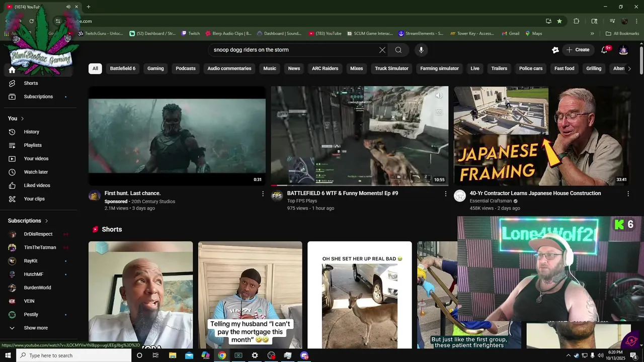Open Settings gear in taskbar
The image size is (644, 362).
click(x=255, y=355)
